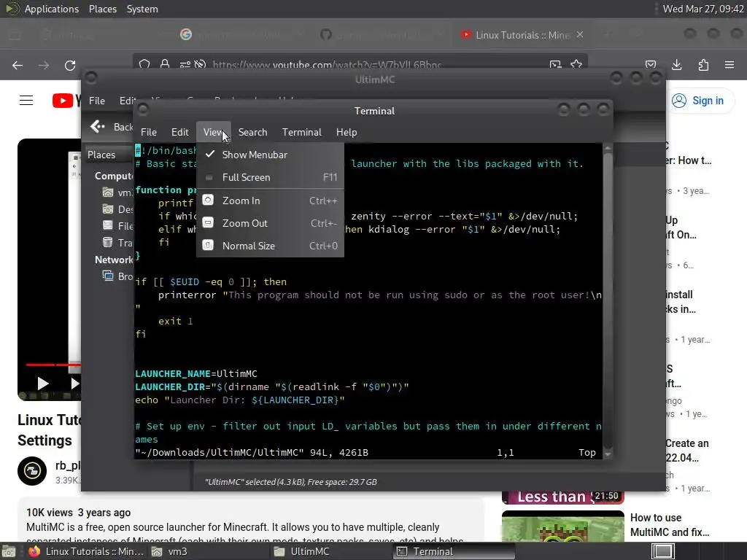747x560 pixels.
Task: Switch to vm3 taskbar window
Action: pos(208,551)
